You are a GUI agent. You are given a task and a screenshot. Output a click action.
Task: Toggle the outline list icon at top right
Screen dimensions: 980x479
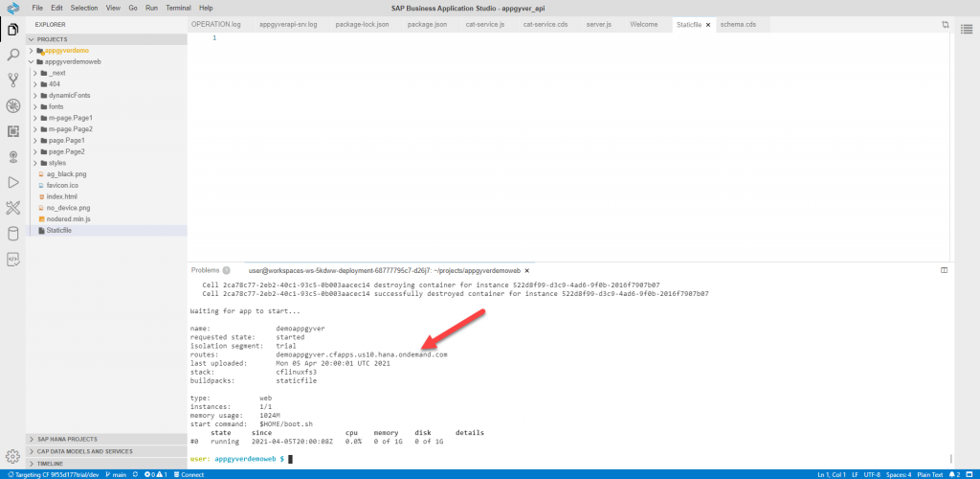point(967,30)
